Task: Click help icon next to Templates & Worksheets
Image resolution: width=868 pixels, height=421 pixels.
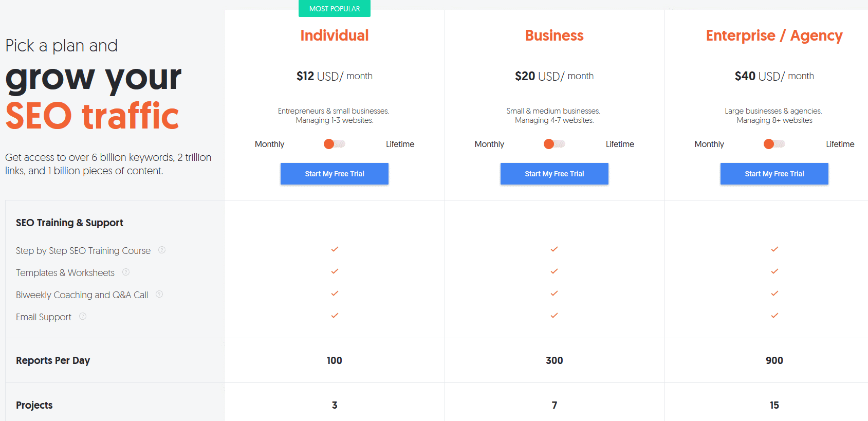Action: (x=126, y=272)
